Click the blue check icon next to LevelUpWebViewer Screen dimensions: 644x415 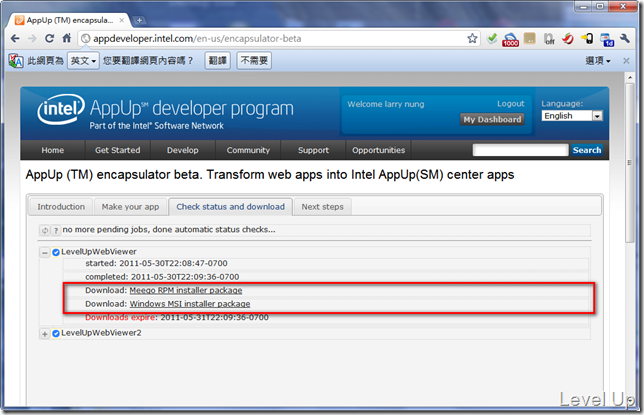[x=56, y=252]
